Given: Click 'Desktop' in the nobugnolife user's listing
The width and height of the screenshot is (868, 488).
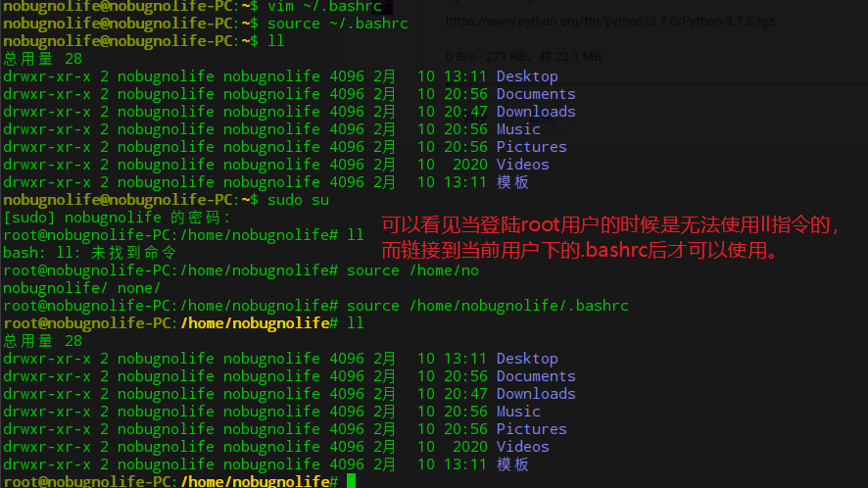Looking at the screenshot, I should 527,76.
